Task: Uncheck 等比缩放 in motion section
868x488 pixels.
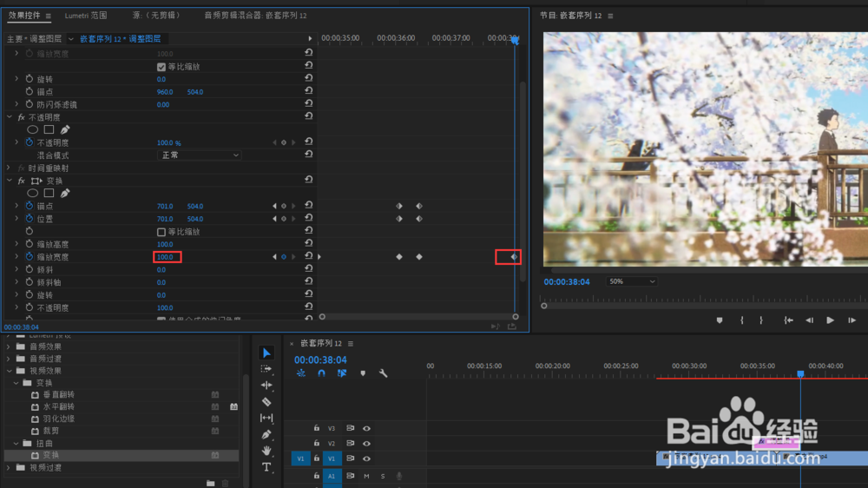Action: click(161, 67)
